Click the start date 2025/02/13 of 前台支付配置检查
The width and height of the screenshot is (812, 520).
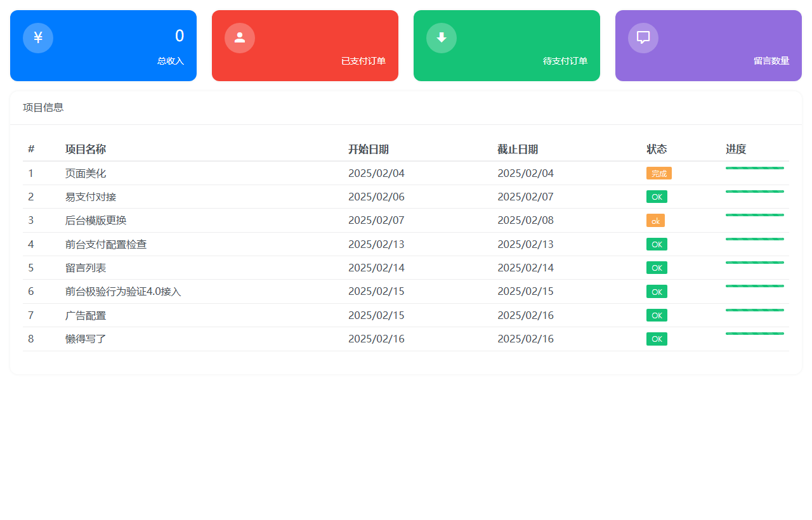[x=376, y=244]
